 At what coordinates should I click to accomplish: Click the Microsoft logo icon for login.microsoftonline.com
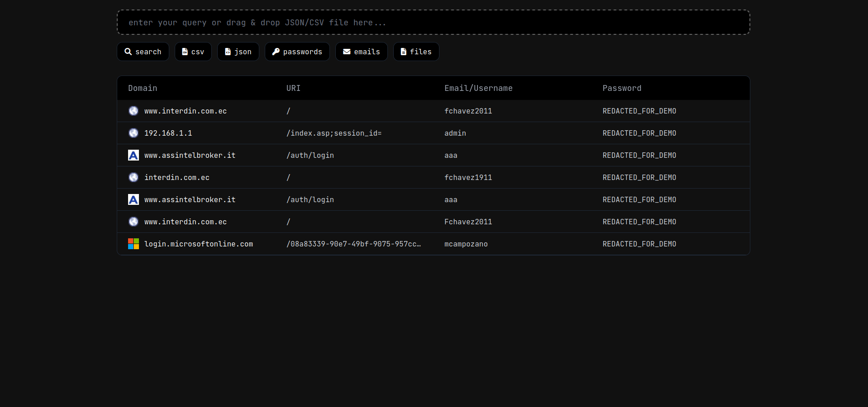click(134, 244)
